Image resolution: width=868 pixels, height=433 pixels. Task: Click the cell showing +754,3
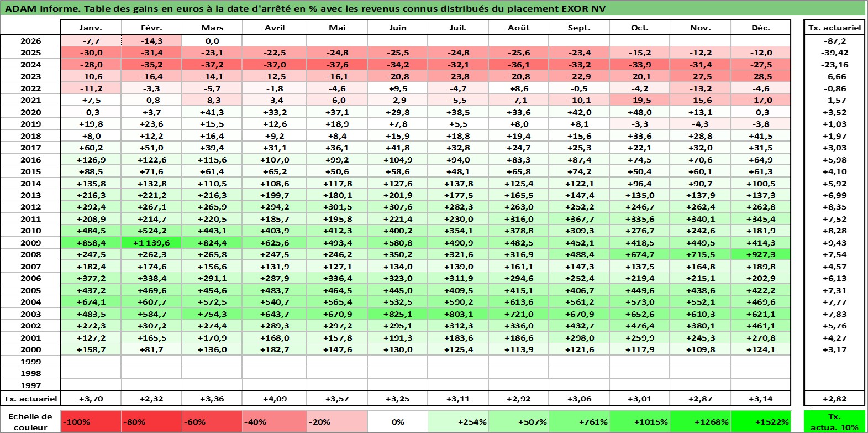tap(212, 314)
